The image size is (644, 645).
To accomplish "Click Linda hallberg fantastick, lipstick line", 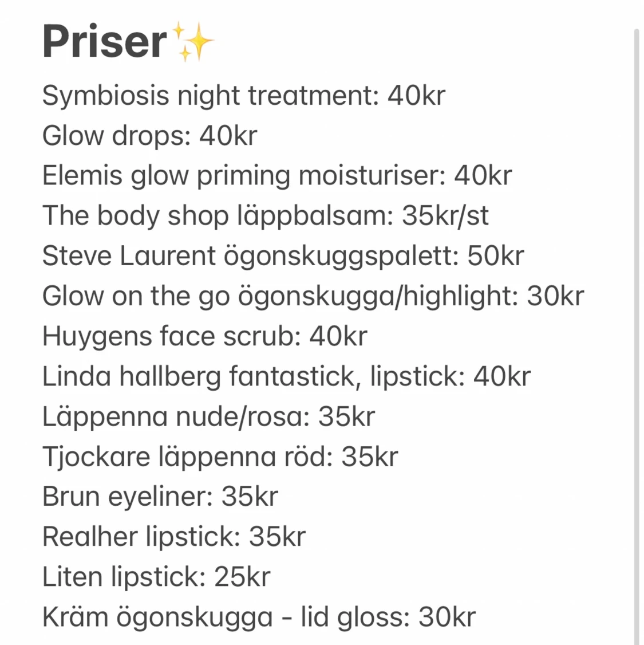I will (286, 377).
